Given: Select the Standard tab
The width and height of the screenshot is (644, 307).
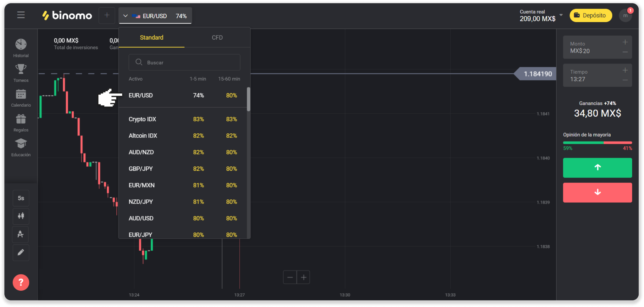Looking at the screenshot, I should pyautogui.click(x=151, y=38).
